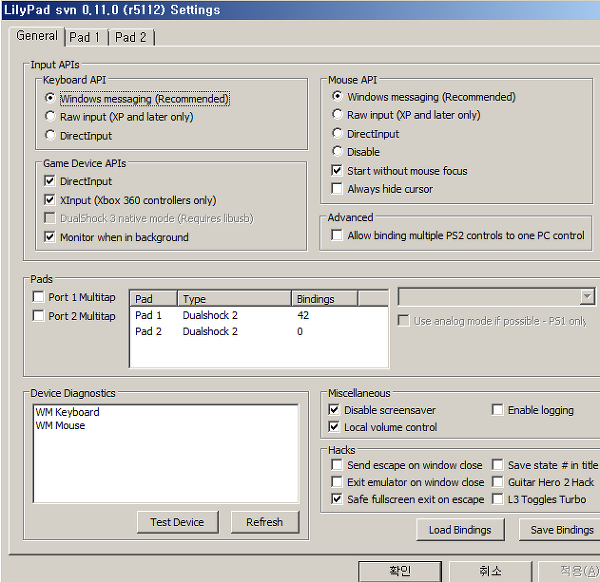
Task: Toggle Local volume control checkbox
Action: pos(334,427)
